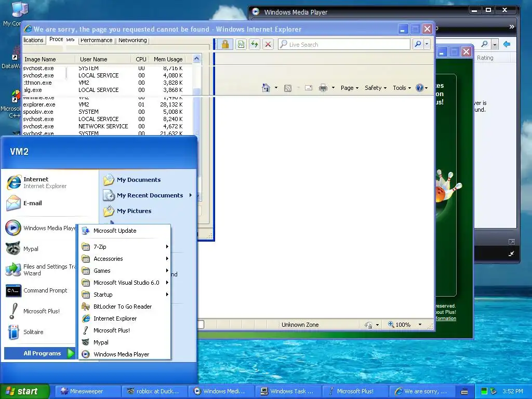
Task: Click the Unknown Zone status bar text
Action: (x=300, y=325)
